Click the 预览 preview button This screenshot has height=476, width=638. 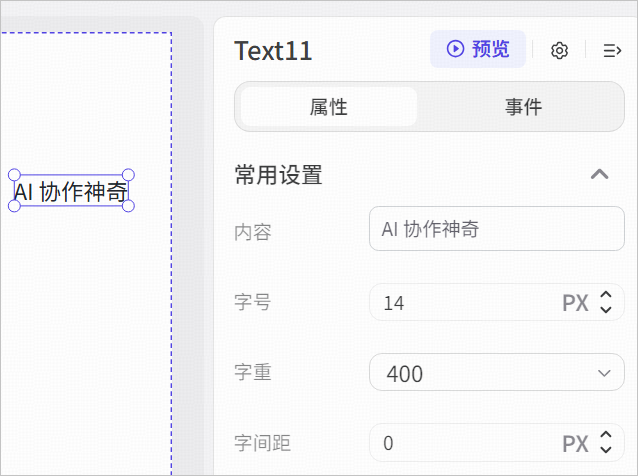click(478, 49)
